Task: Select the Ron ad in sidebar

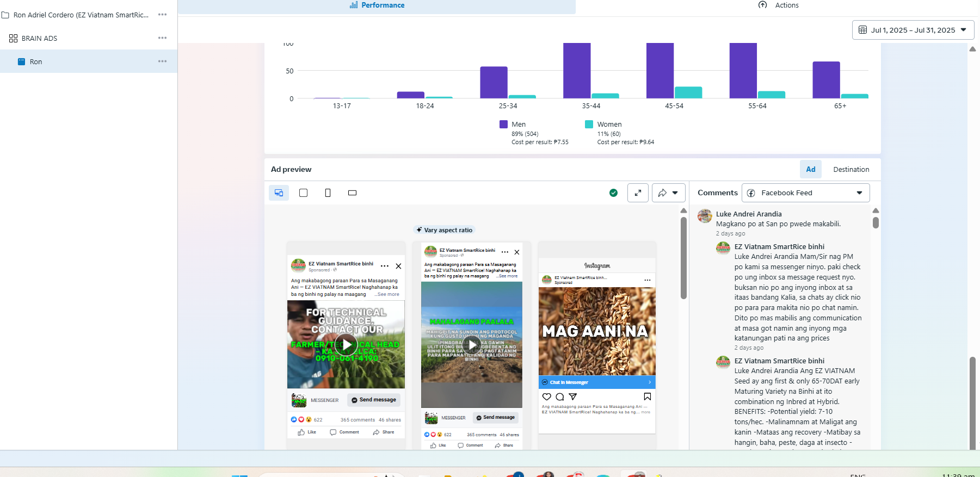Action: coord(36,62)
